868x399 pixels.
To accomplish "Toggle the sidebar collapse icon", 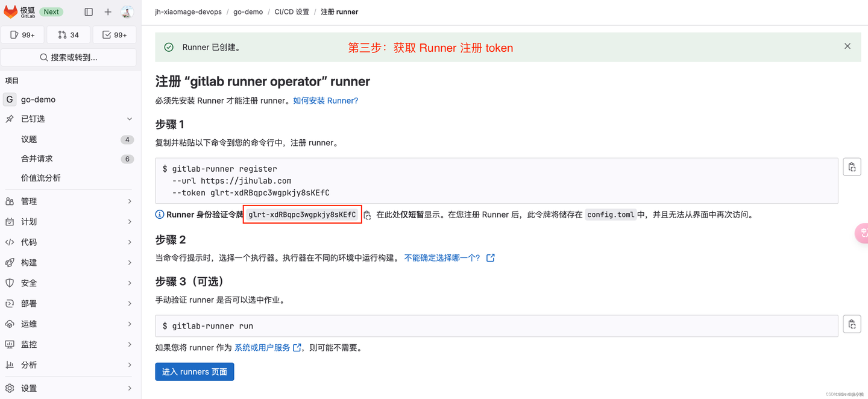I will [89, 11].
